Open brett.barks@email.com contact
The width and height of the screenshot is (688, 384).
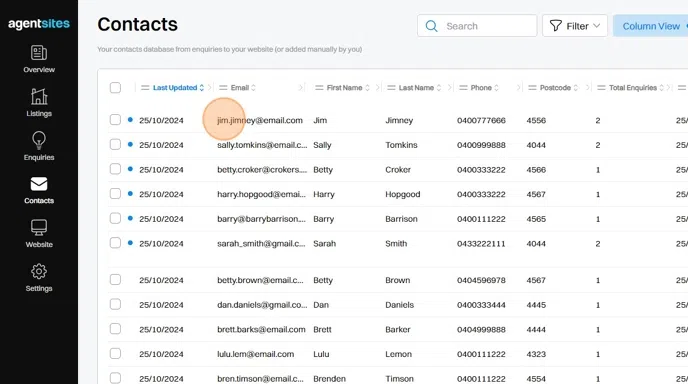click(x=261, y=330)
